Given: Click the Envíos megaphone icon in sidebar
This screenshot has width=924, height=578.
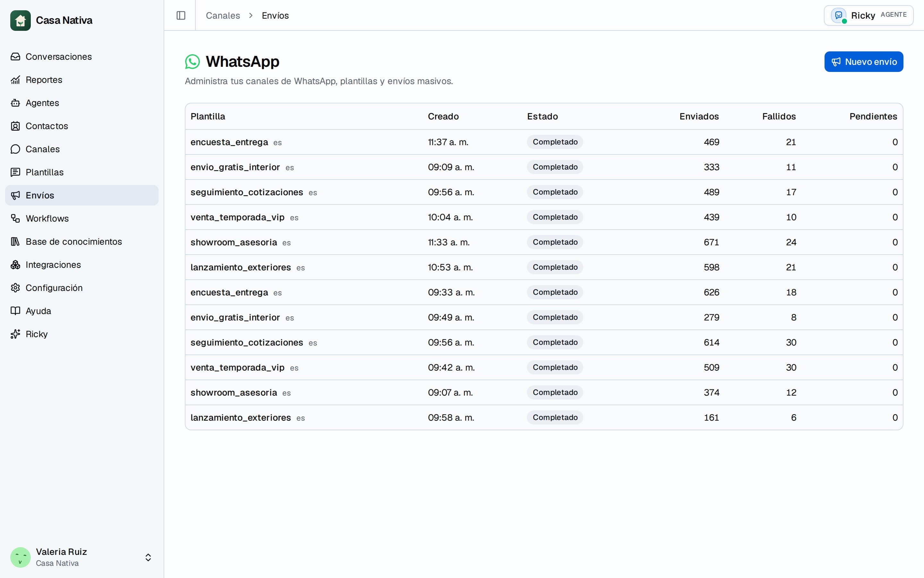Looking at the screenshot, I should click(x=15, y=195).
